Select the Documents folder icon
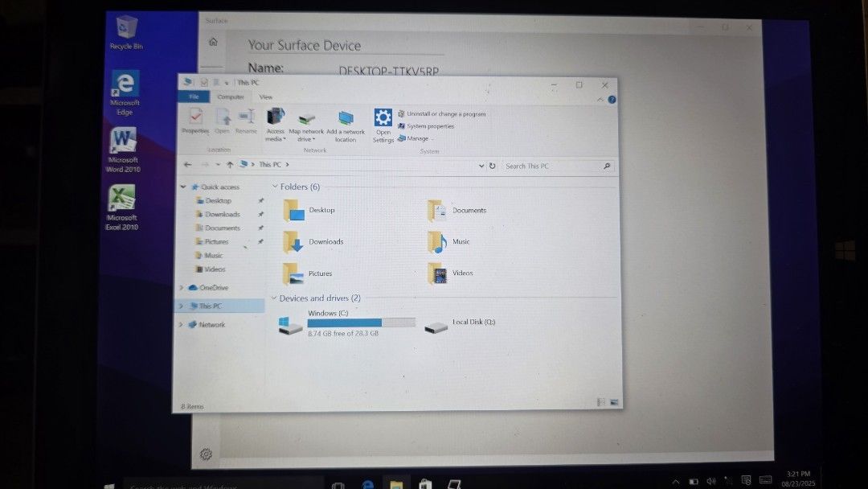The height and width of the screenshot is (489, 868). (436, 211)
